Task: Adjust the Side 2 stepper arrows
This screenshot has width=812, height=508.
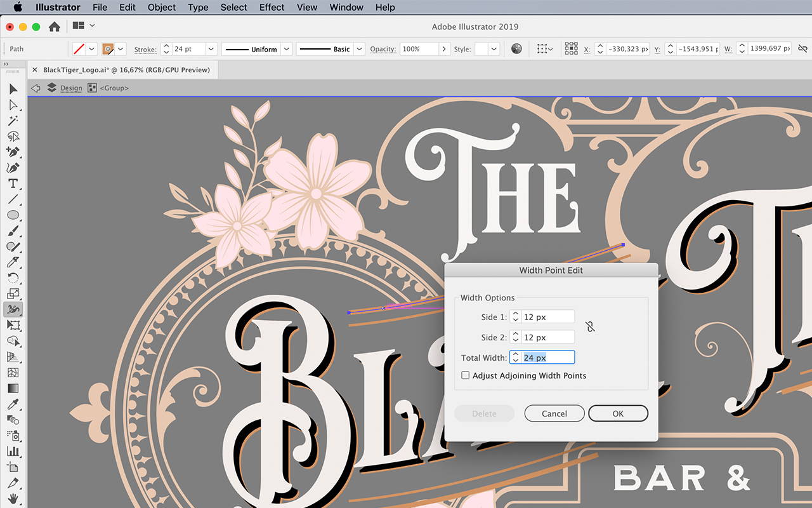Action: pyautogui.click(x=516, y=337)
